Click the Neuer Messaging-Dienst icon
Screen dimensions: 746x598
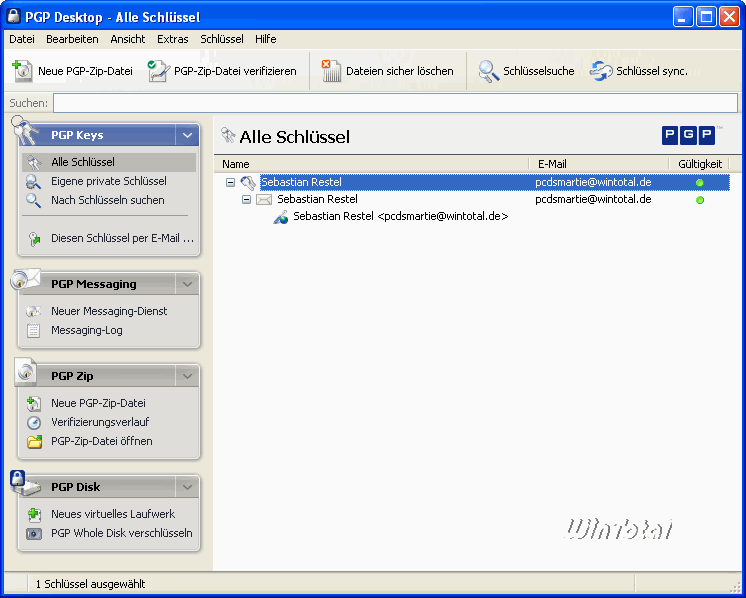[x=33, y=312]
